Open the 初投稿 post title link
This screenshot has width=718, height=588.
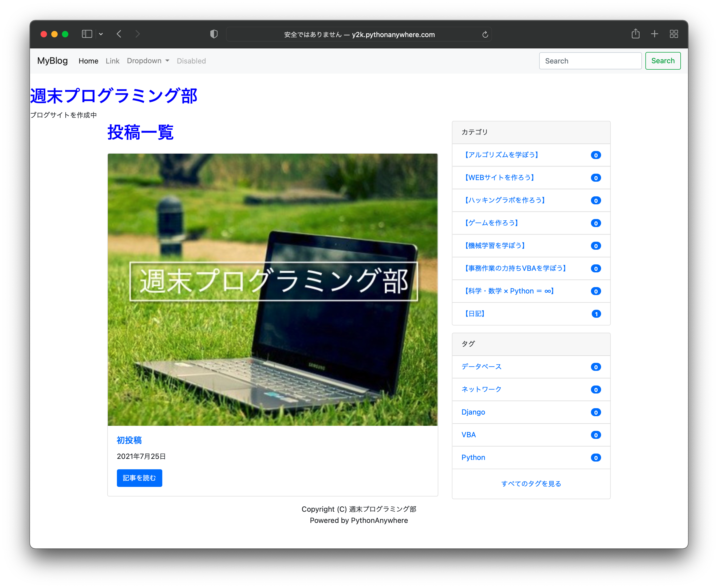pyautogui.click(x=129, y=440)
